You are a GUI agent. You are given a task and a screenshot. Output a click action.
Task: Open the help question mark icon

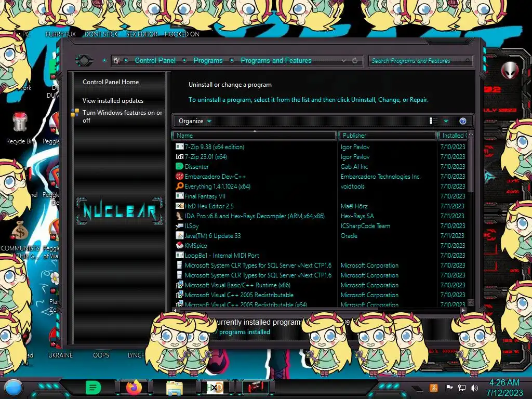[463, 121]
